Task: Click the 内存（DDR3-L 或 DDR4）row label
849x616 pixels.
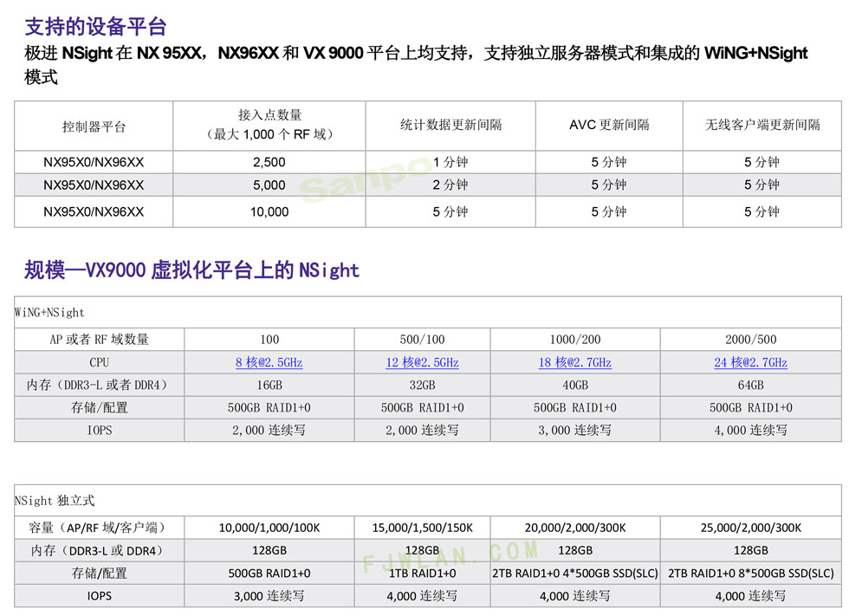Action: (x=99, y=550)
